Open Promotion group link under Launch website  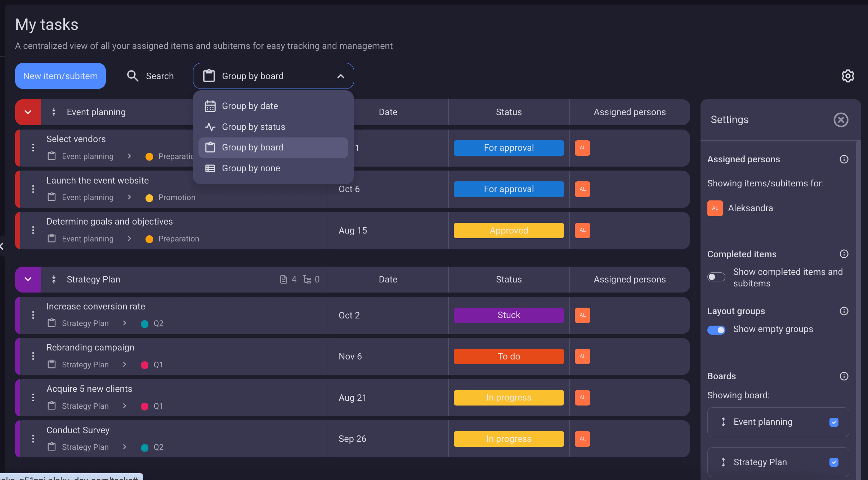coord(176,198)
